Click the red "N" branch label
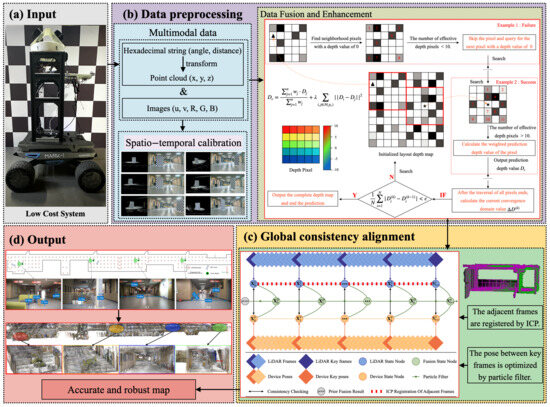Image resolution: width=550 pixels, height=407 pixels. click(x=391, y=177)
